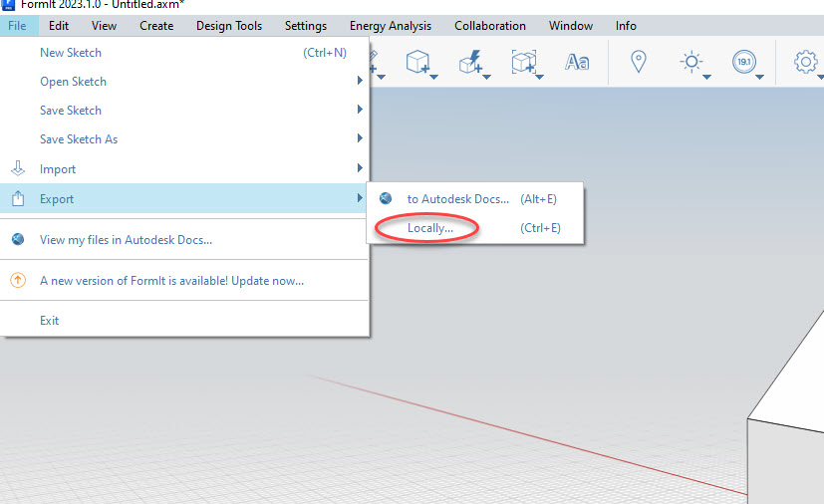Open the Energy Analysis menu

(391, 26)
